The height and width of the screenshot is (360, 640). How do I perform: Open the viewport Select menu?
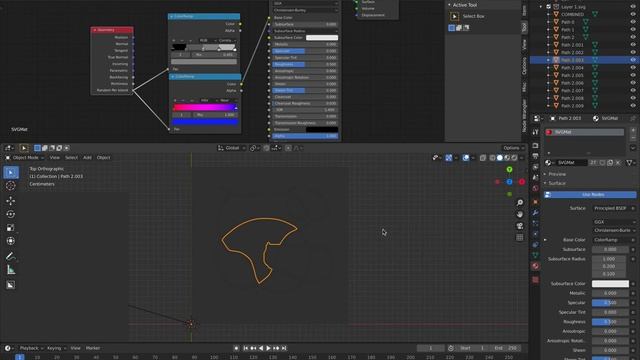point(71,158)
